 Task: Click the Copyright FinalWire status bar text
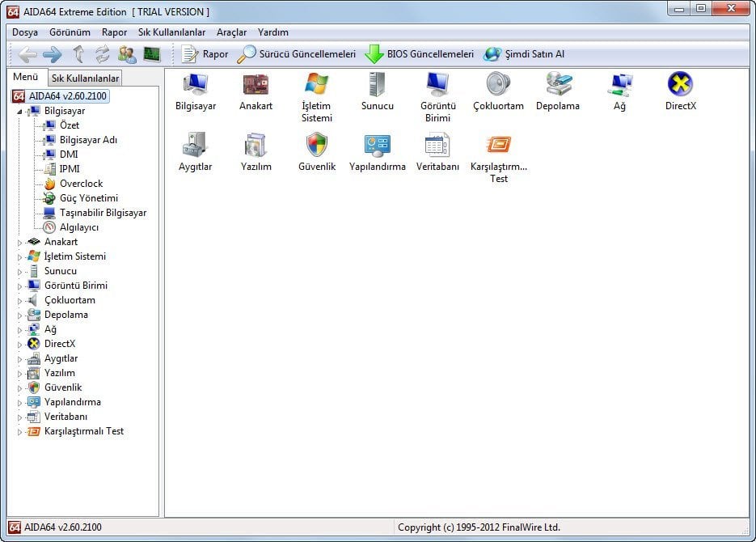point(479,527)
